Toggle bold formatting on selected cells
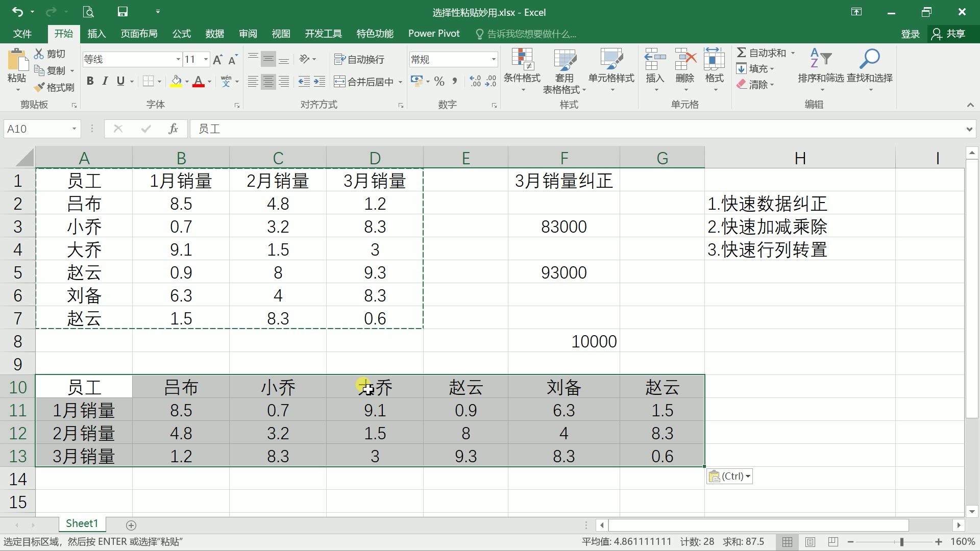Viewport: 980px width, 551px height. [x=90, y=81]
